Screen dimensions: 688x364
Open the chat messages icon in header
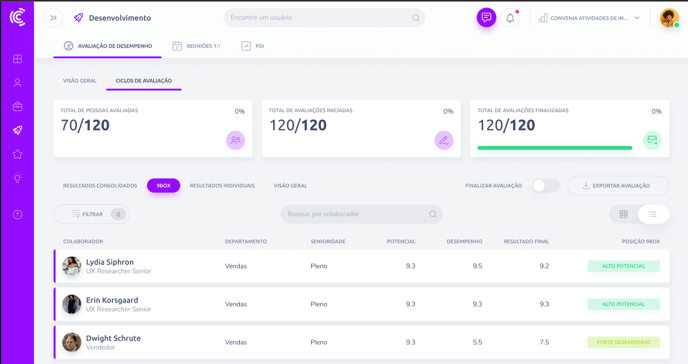tap(486, 18)
